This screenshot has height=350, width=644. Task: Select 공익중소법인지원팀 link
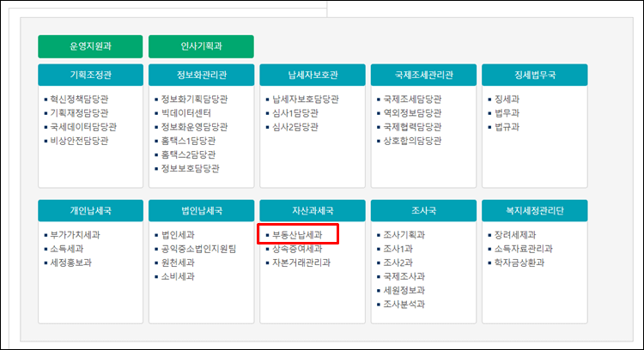coord(199,249)
